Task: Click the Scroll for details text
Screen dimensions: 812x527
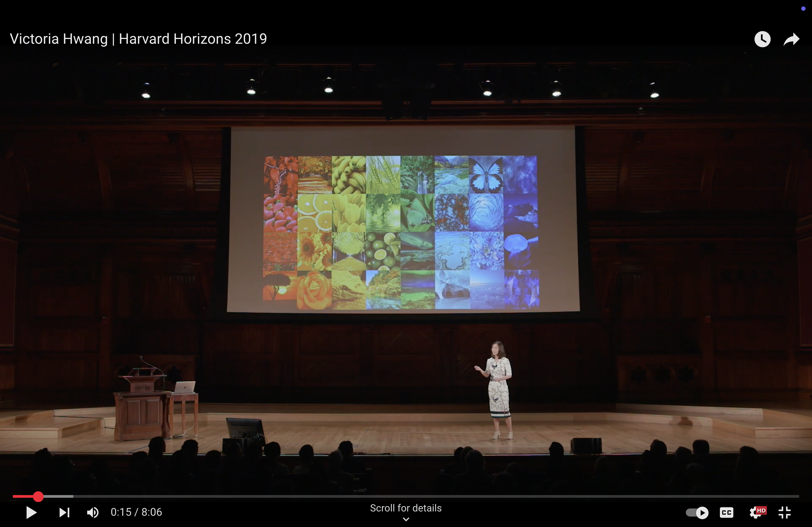Action: click(x=406, y=508)
